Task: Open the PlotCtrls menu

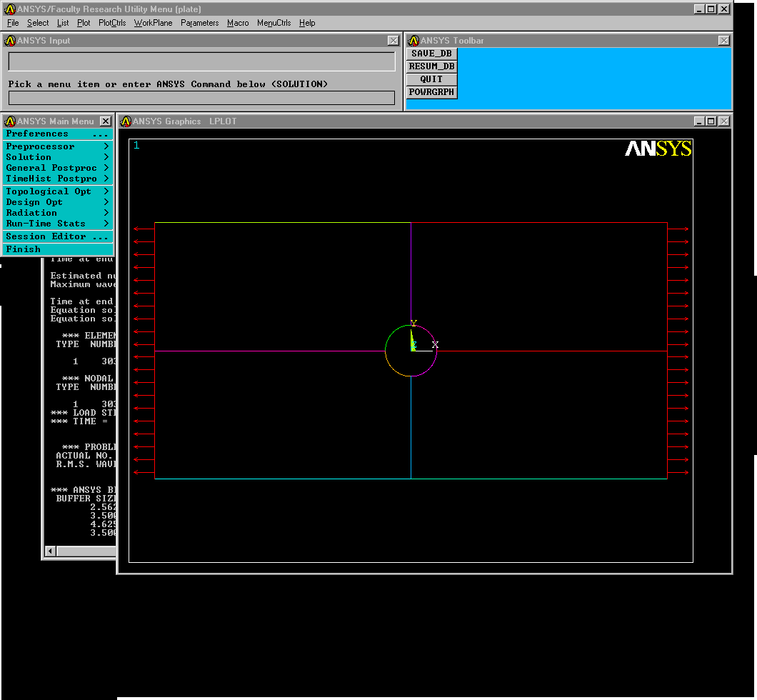Action: coord(112,23)
